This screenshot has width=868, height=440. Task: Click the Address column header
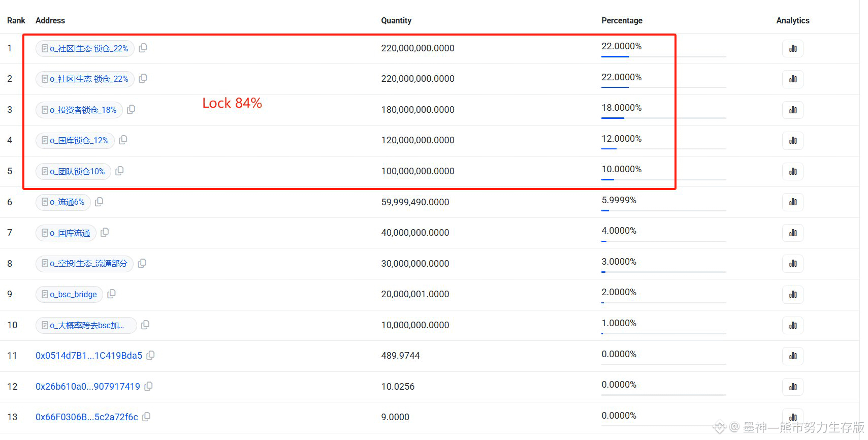point(50,20)
